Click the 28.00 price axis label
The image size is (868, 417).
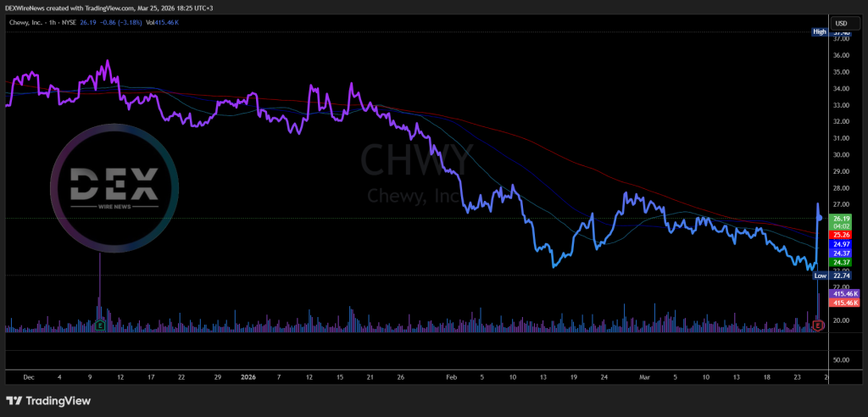click(x=842, y=188)
